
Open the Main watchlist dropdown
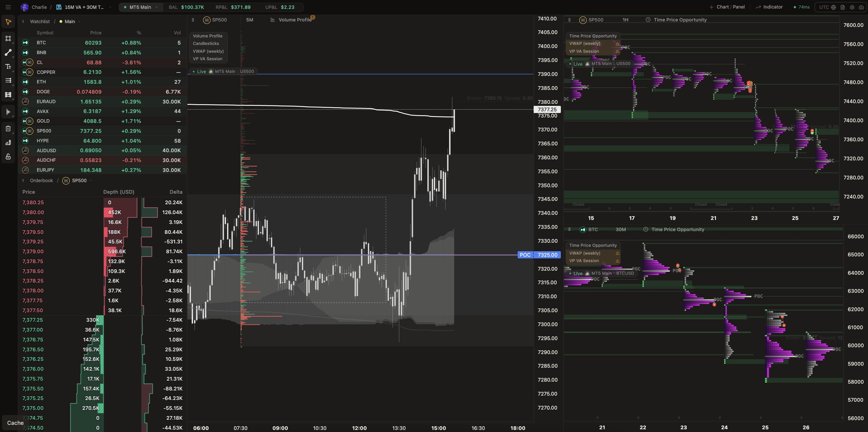tap(70, 21)
